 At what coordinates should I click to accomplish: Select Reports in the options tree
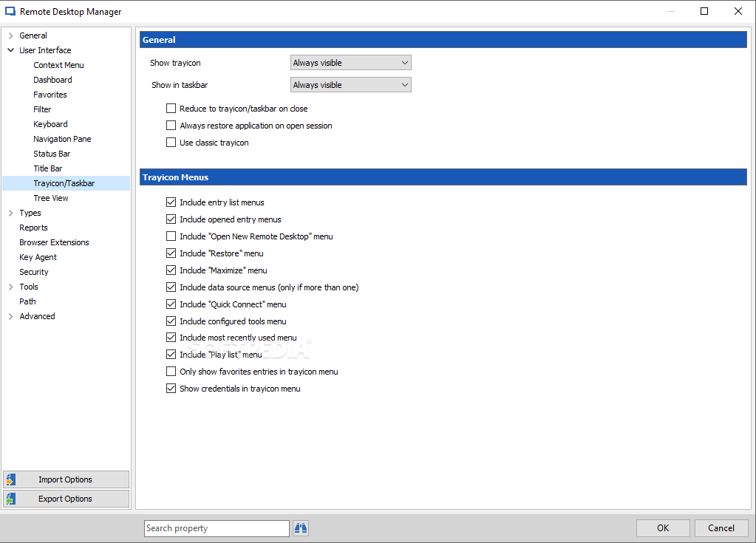tap(33, 228)
